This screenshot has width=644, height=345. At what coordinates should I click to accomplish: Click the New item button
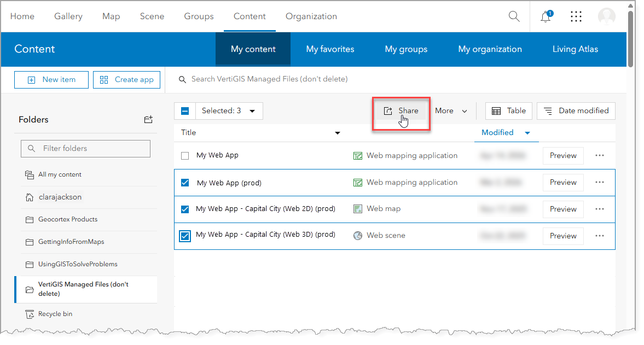click(51, 80)
